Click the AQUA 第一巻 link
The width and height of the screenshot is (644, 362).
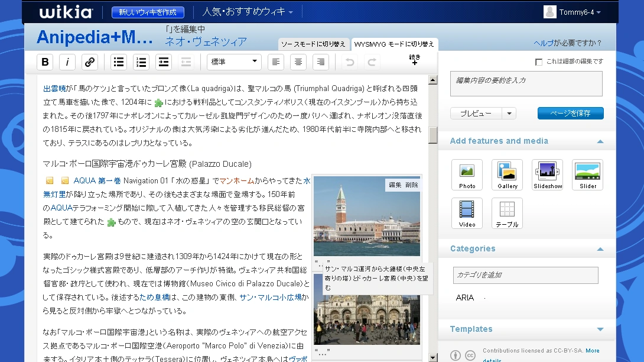click(x=97, y=180)
